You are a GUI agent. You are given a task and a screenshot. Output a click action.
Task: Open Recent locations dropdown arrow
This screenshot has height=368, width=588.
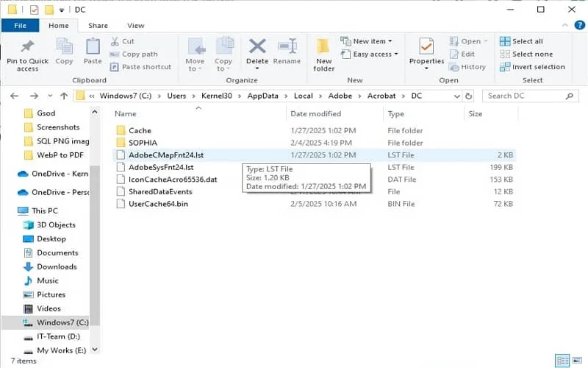click(x=50, y=96)
